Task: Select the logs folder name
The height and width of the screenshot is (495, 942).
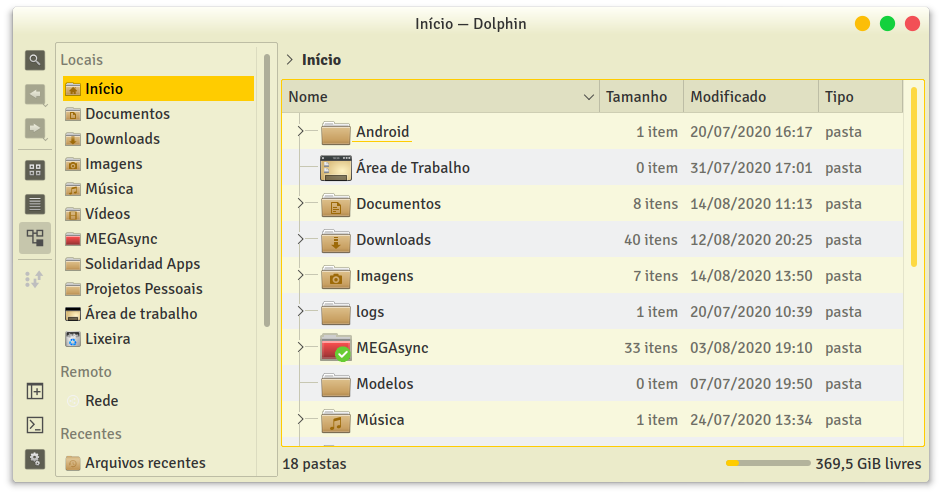Action: [370, 312]
